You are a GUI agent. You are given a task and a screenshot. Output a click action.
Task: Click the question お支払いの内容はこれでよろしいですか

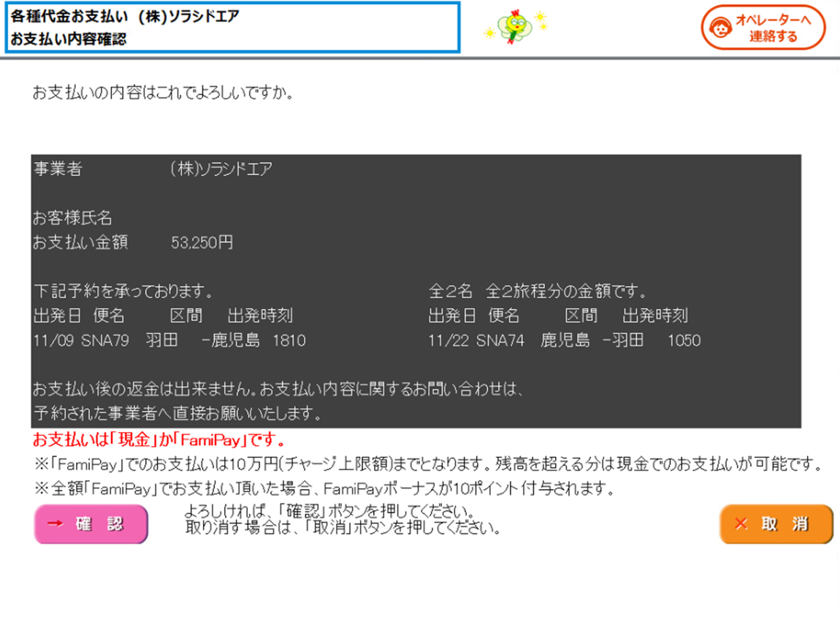pos(163,93)
